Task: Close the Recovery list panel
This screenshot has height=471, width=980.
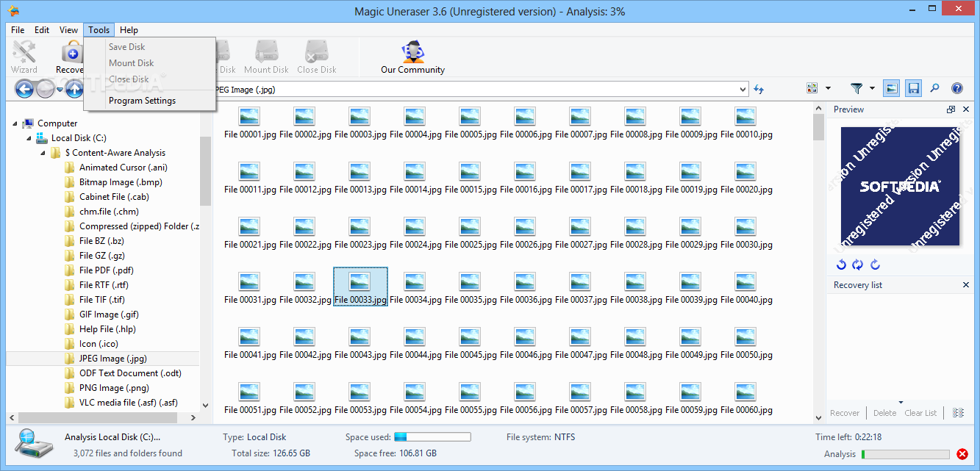Action: (x=966, y=285)
